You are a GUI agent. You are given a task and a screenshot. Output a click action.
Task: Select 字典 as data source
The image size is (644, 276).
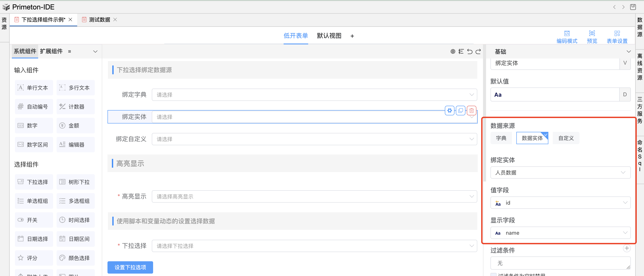[501, 138]
